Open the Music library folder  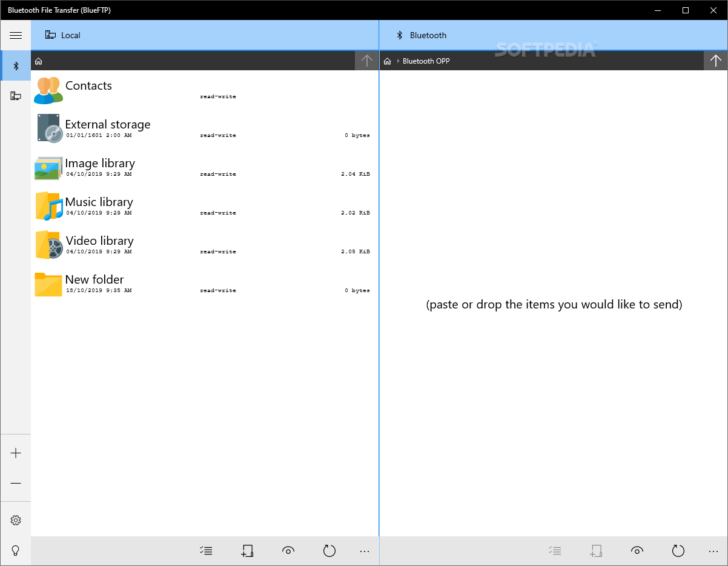[205, 206]
